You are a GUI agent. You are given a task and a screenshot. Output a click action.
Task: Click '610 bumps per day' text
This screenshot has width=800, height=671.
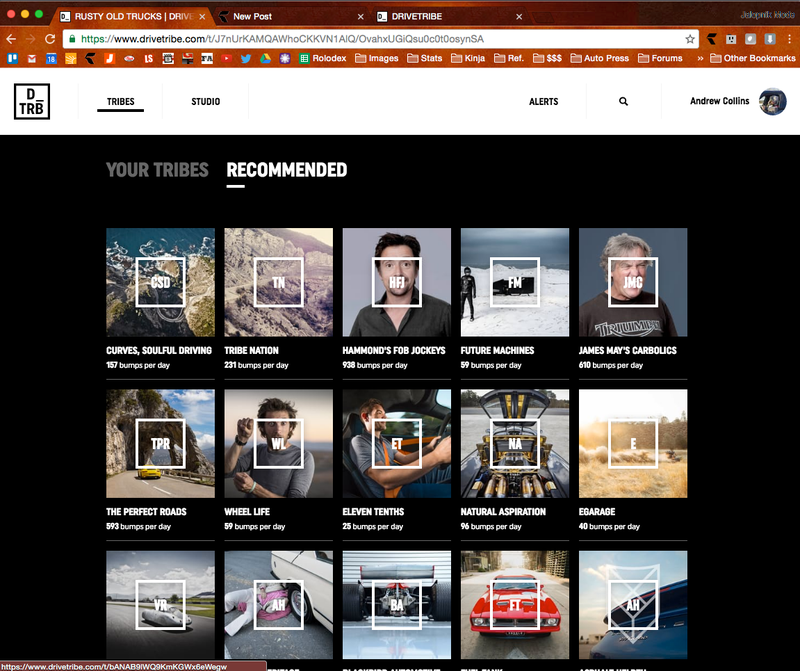(x=611, y=365)
